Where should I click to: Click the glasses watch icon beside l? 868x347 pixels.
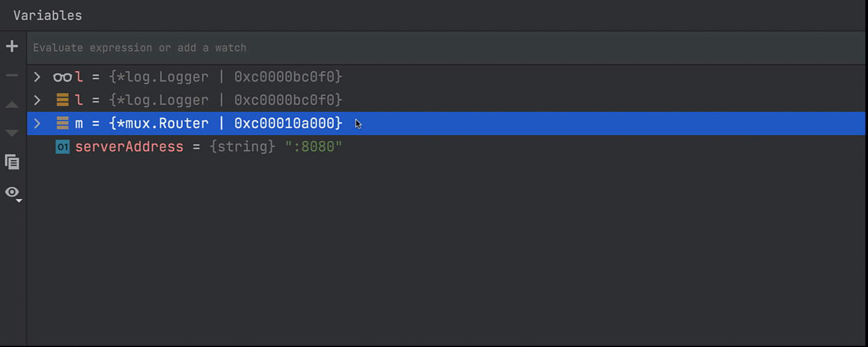62,77
